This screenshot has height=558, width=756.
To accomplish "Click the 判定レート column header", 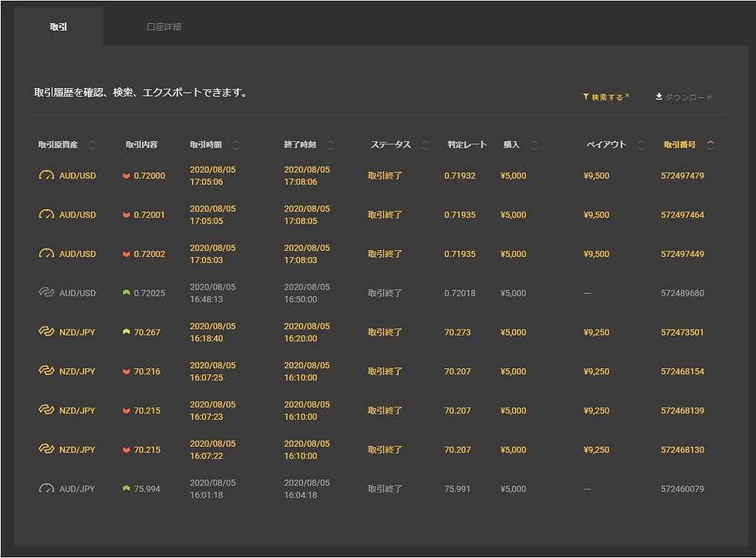I will point(467,144).
